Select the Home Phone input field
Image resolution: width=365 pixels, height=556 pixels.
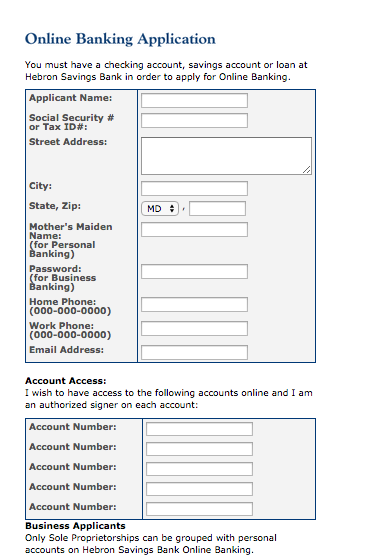(194, 305)
